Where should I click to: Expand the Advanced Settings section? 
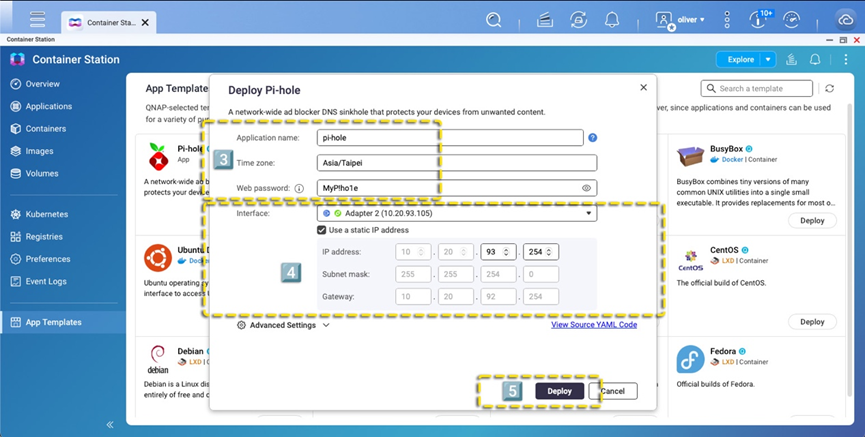pyautogui.click(x=283, y=325)
